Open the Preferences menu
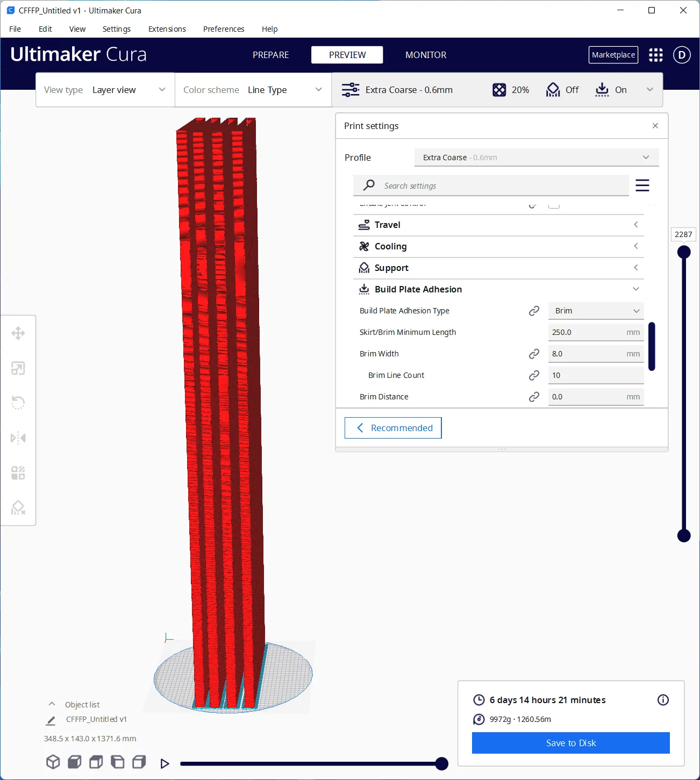This screenshot has width=700, height=780. (x=224, y=29)
